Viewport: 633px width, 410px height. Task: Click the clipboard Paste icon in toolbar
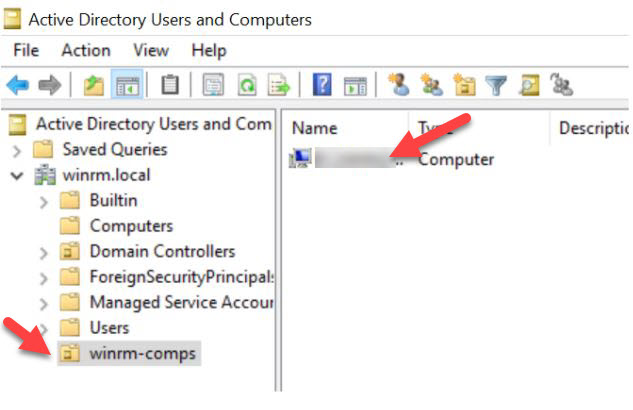[x=170, y=85]
